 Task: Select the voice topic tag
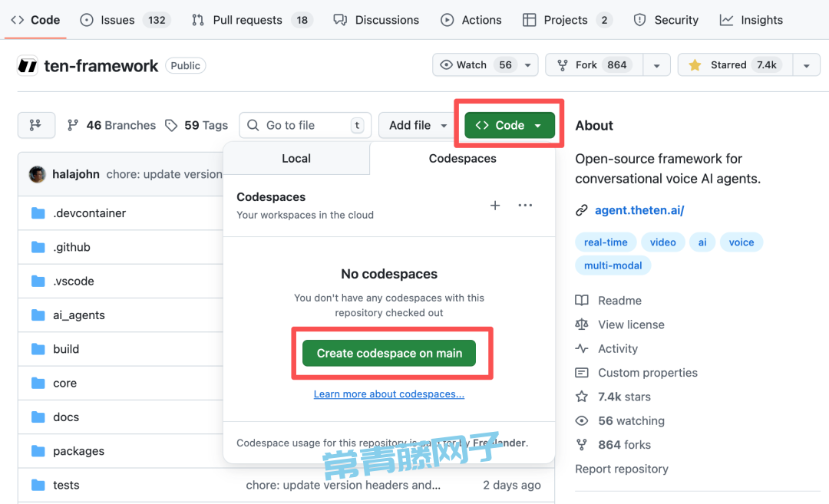click(x=741, y=242)
